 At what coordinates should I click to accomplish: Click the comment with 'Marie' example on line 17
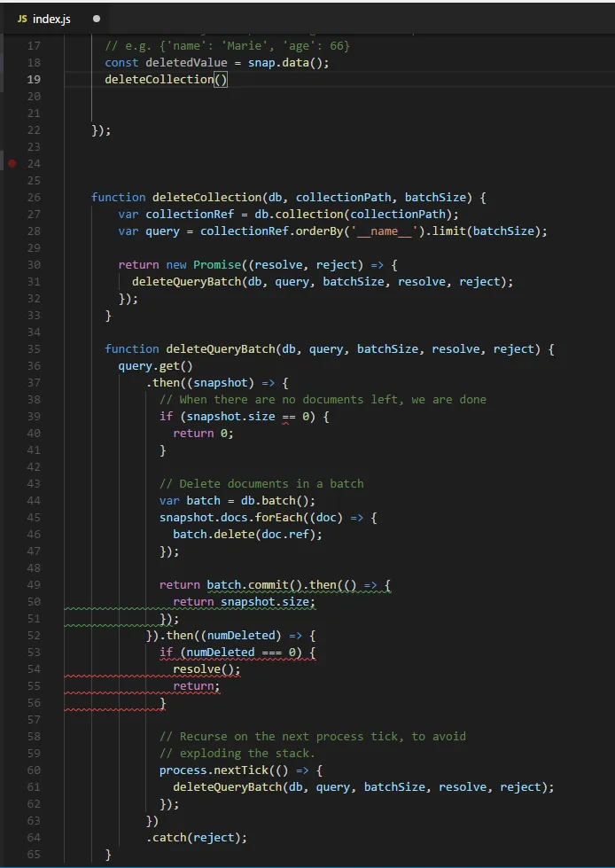[228, 46]
